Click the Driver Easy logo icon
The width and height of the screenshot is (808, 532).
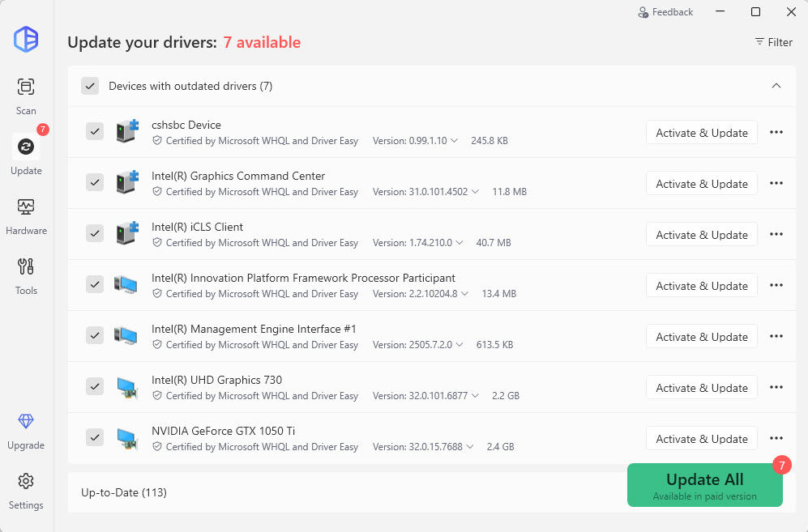pos(26,40)
